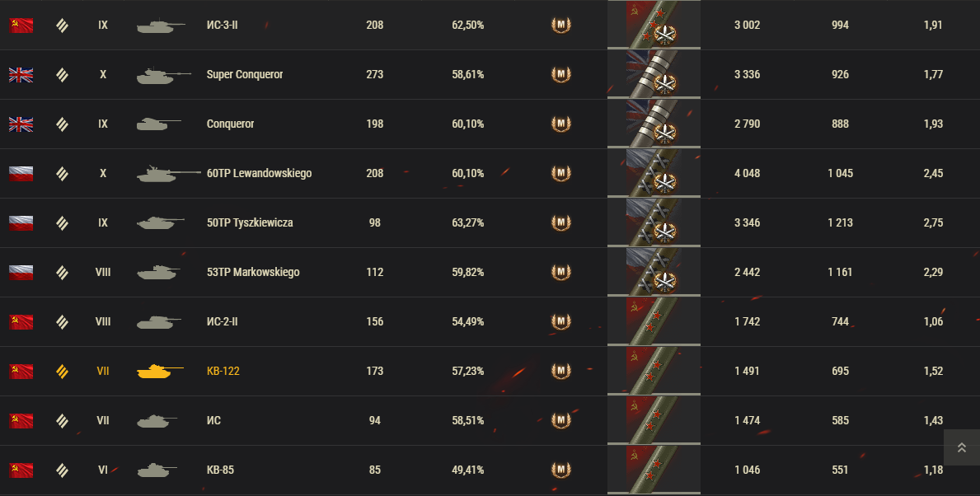The image size is (980, 496).
Task: Click the scroll-to-top double chevron button
Action: 961,447
